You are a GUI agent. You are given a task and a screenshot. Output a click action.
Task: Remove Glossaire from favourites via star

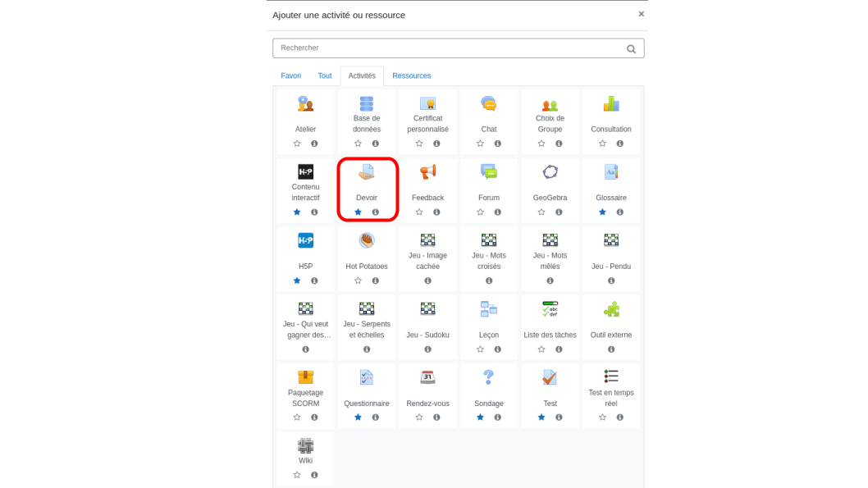[602, 212]
